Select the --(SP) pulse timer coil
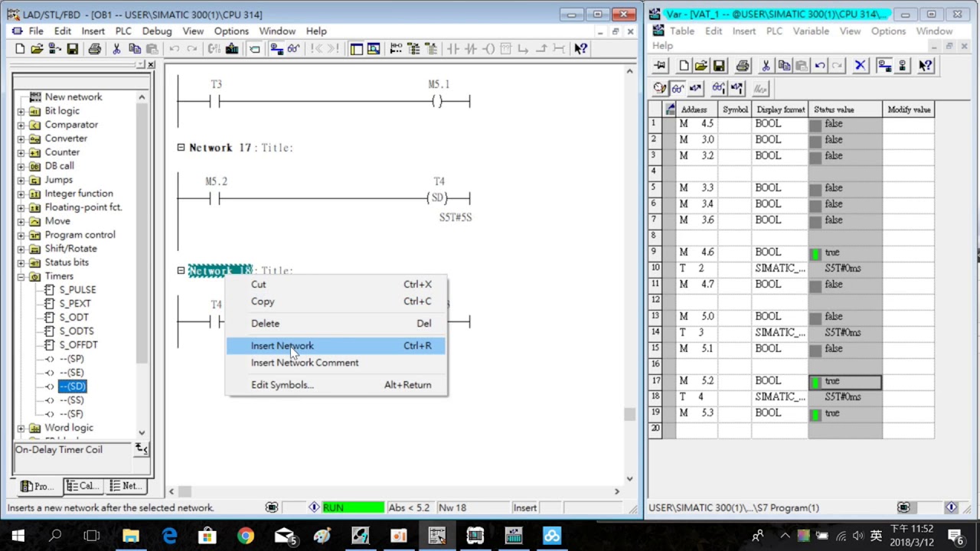Viewport: 980px width, 551px height. (72, 359)
